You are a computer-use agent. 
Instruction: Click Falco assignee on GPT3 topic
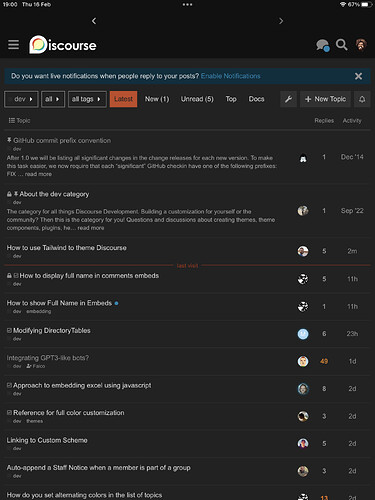[x=36, y=366]
